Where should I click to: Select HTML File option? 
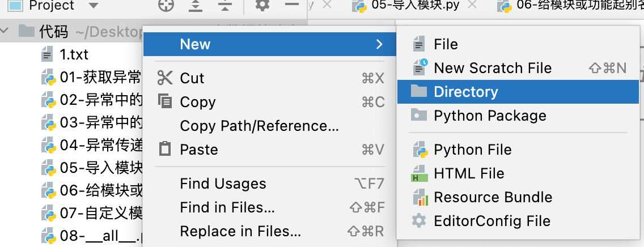point(469,173)
